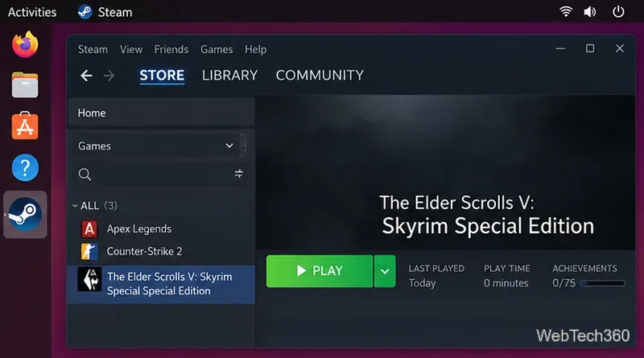Minimize the Steam window
The height and width of the screenshot is (358, 644).
560,48
